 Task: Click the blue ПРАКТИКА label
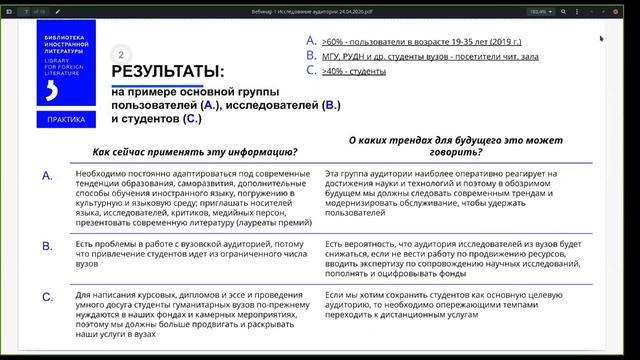(x=66, y=120)
